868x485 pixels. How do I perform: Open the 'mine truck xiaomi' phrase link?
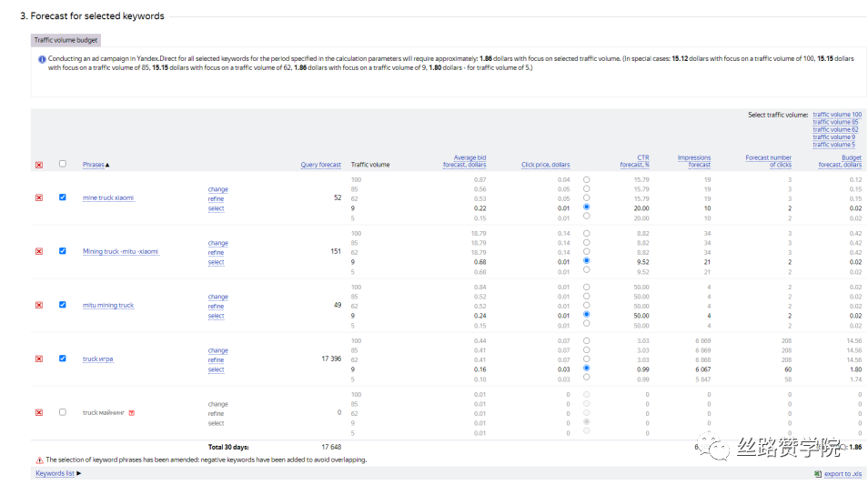(x=108, y=197)
